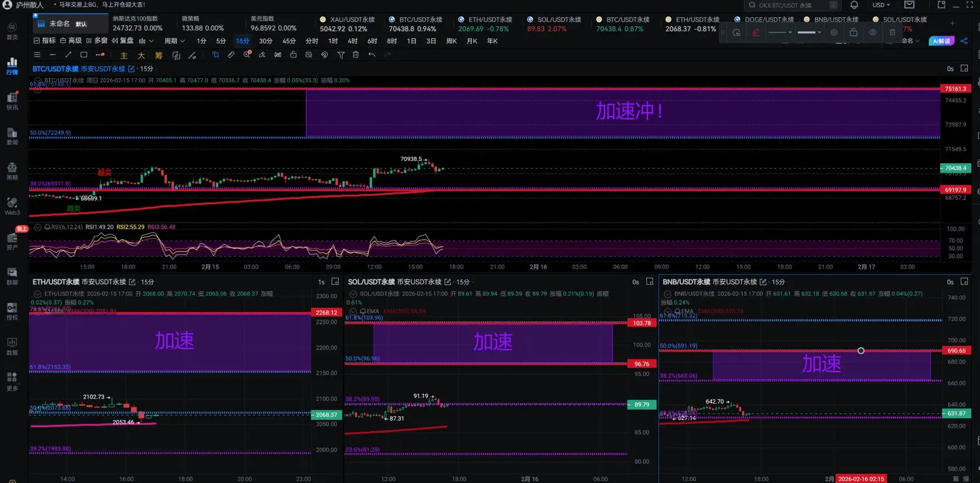Image resolution: width=980 pixels, height=483 pixels.
Task: Maximize the BNB/USDT chart pane
Action: [964, 282]
